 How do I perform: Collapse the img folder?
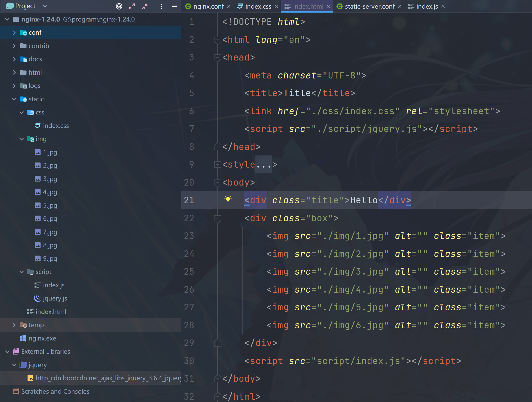pyautogui.click(x=22, y=139)
